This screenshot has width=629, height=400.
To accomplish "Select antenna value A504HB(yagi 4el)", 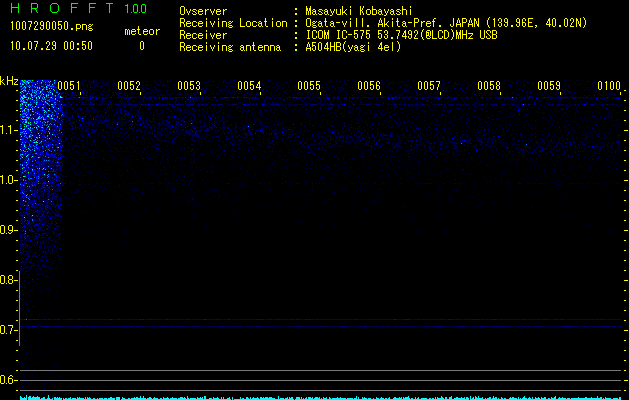I will click(353, 47).
